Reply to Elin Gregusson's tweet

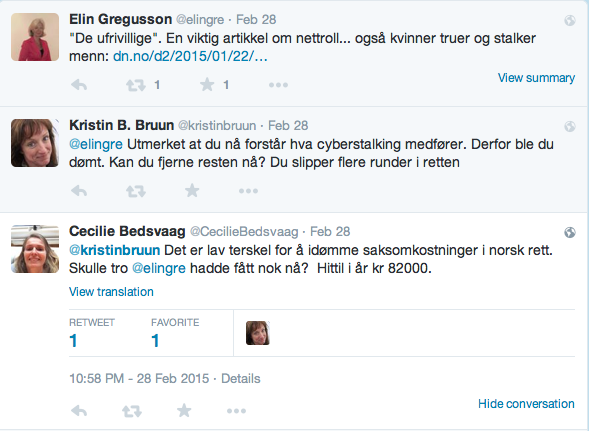click(x=79, y=85)
